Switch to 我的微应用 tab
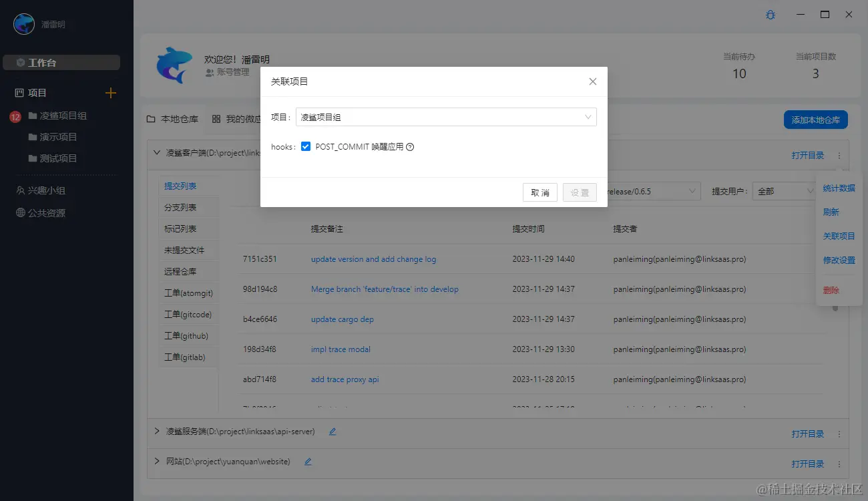This screenshot has width=868, height=501. (236, 119)
